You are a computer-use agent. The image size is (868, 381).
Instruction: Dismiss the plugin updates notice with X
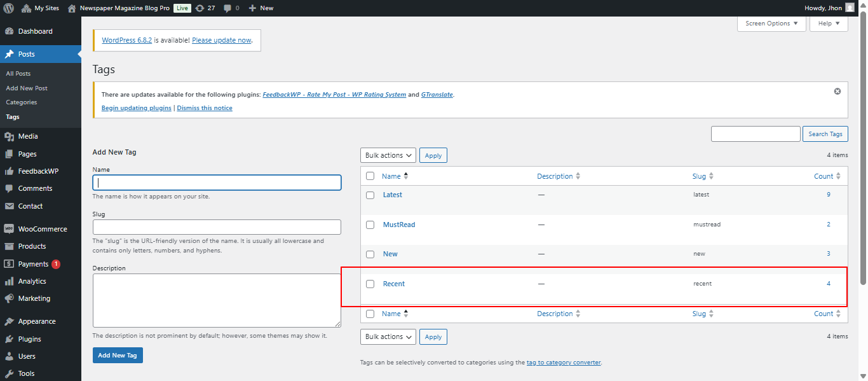tap(837, 91)
